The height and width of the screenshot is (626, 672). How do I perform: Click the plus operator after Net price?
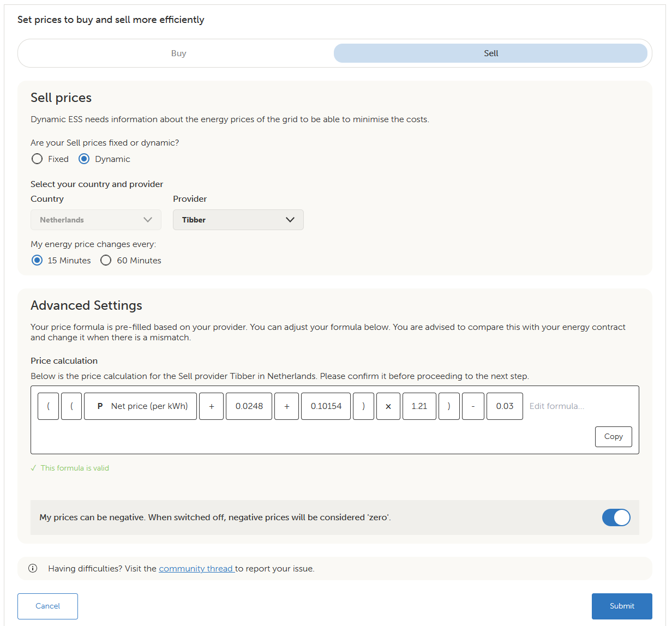pos(212,406)
